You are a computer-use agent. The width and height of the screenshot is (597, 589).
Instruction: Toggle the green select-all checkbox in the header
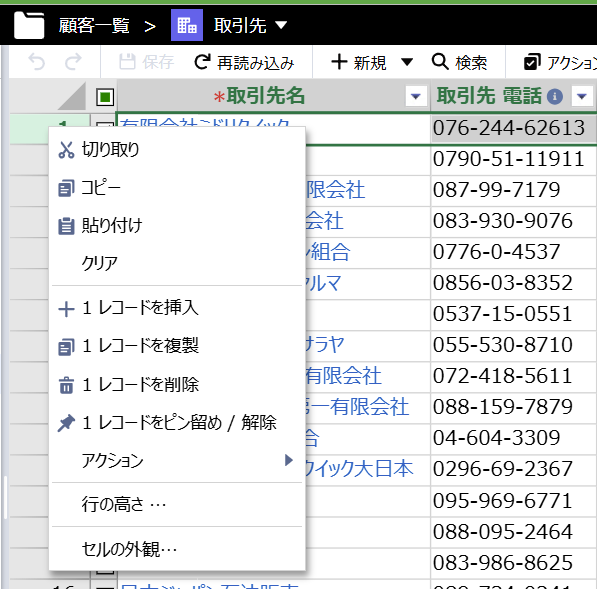point(105,97)
